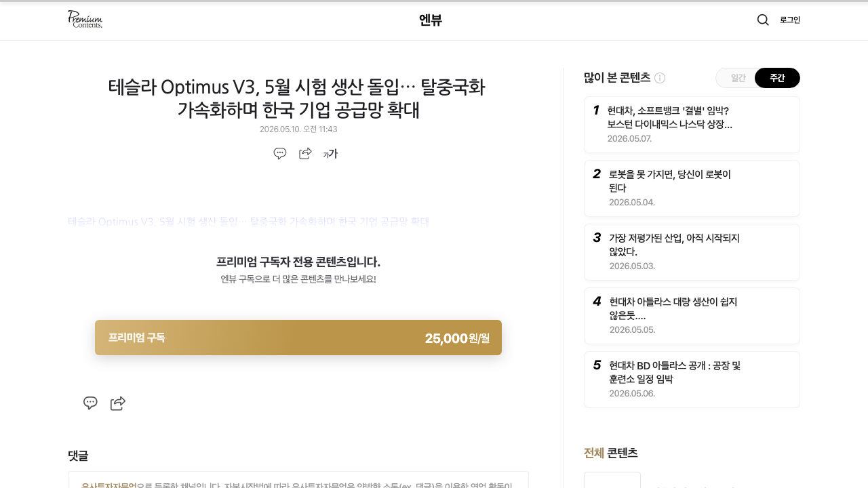Change font size with 가 icon
This screenshot has height=488, width=868.
click(330, 154)
